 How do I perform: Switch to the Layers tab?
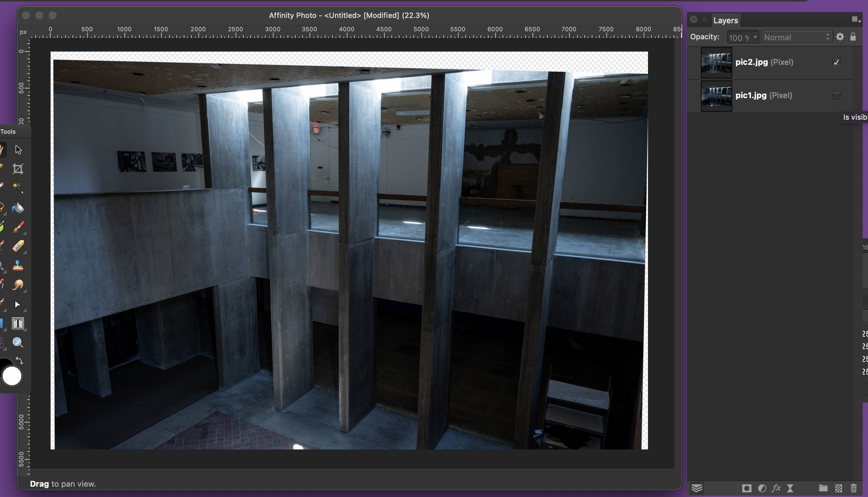[x=726, y=21]
